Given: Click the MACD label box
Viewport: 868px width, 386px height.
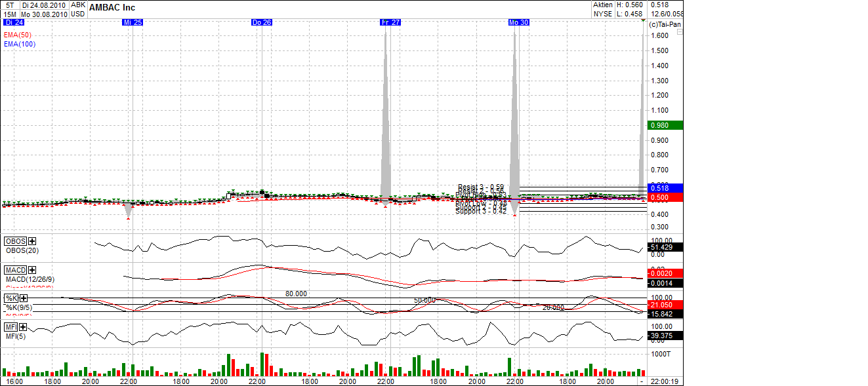Looking at the screenshot, I should 15,270.
